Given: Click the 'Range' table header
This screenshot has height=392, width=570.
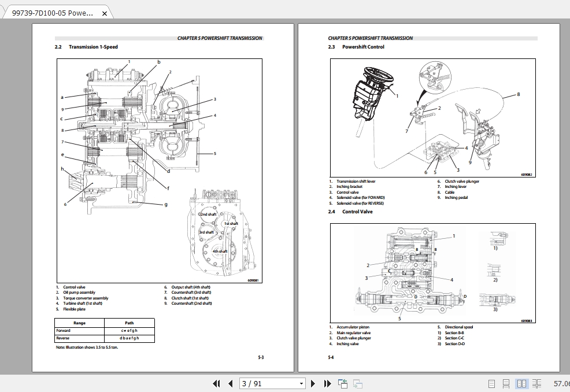Looking at the screenshot, I should point(79,323).
